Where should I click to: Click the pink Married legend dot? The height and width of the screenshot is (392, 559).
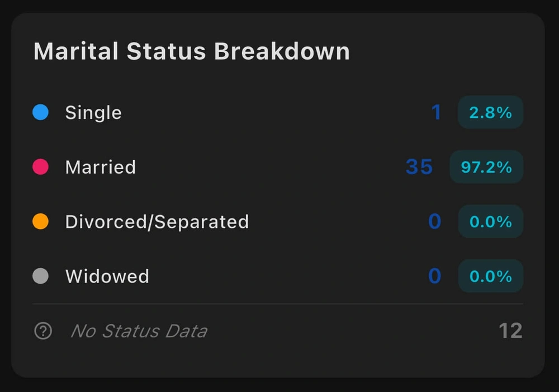40,167
